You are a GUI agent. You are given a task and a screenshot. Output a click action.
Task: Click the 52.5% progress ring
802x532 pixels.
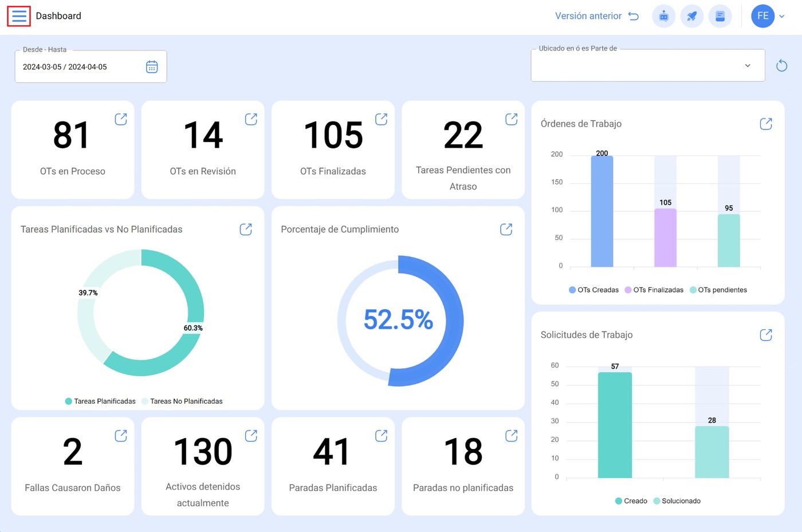click(x=398, y=320)
